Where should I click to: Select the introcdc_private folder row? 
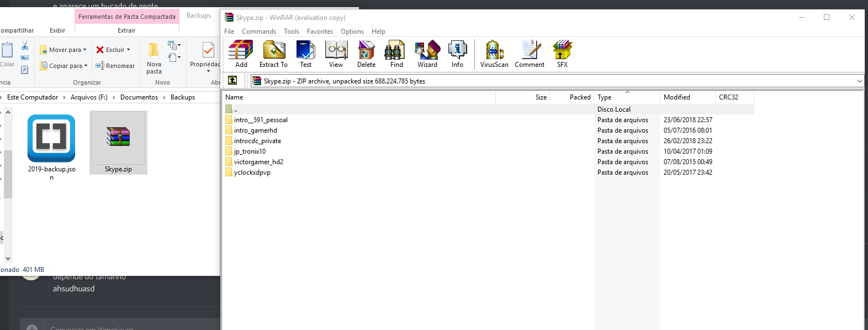click(x=488, y=141)
